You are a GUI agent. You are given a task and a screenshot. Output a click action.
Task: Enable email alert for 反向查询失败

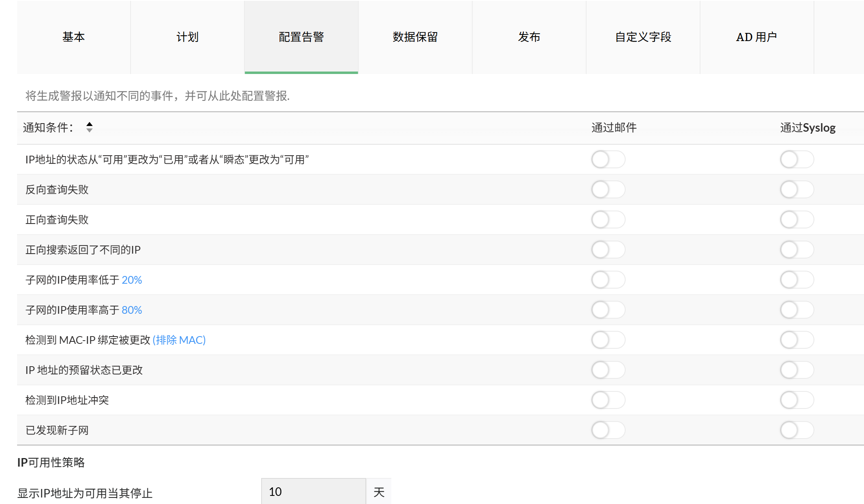pos(608,189)
